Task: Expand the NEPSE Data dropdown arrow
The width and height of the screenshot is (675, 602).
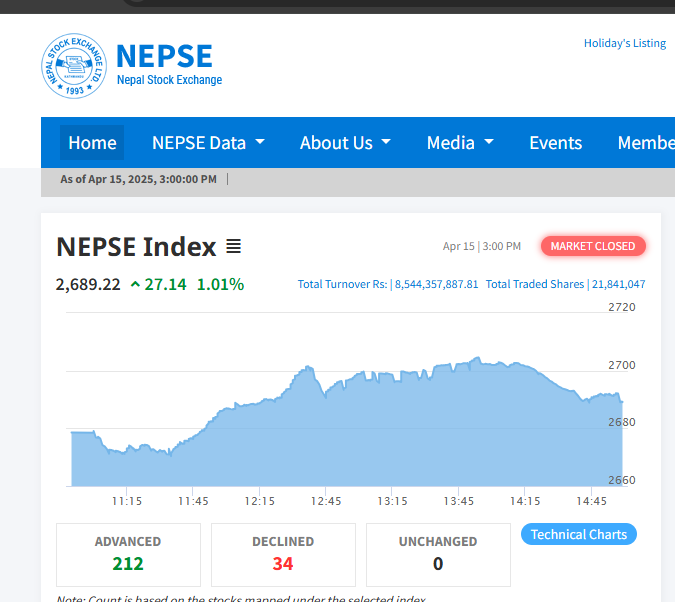Action: pos(260,142)
